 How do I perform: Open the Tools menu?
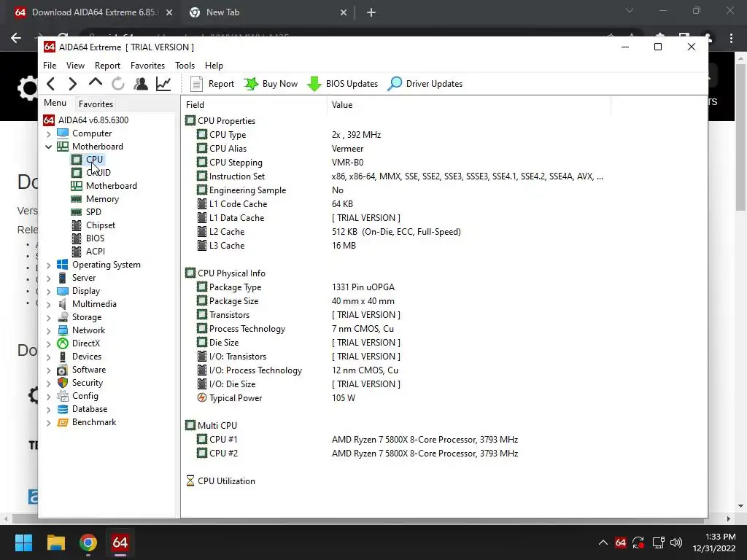tap(185, 65)
